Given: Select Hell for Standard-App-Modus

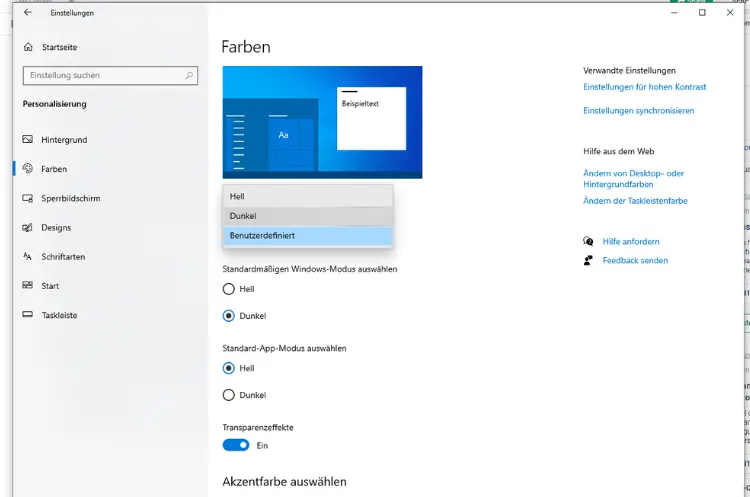Looking at the screenshot, I should (x=229, y=368).
